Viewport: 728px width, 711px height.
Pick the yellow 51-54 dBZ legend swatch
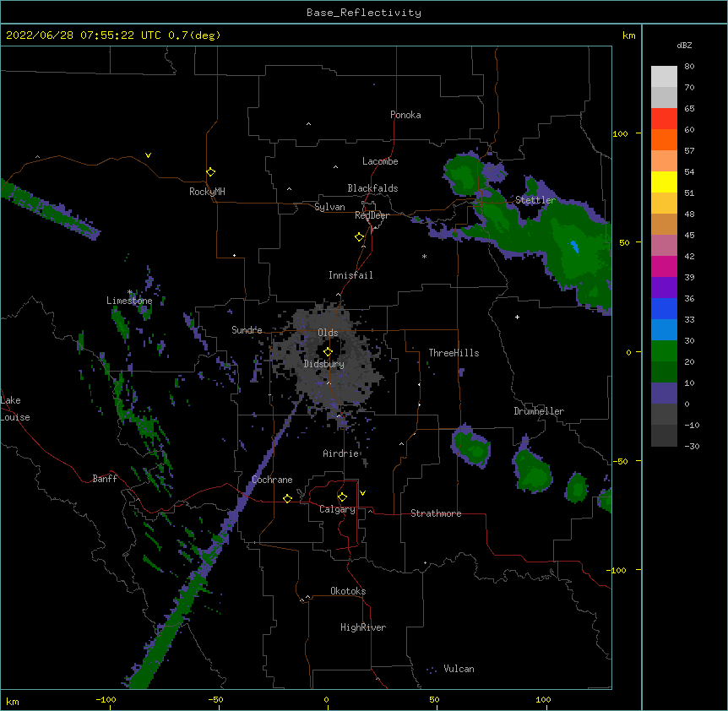point(664,182)
